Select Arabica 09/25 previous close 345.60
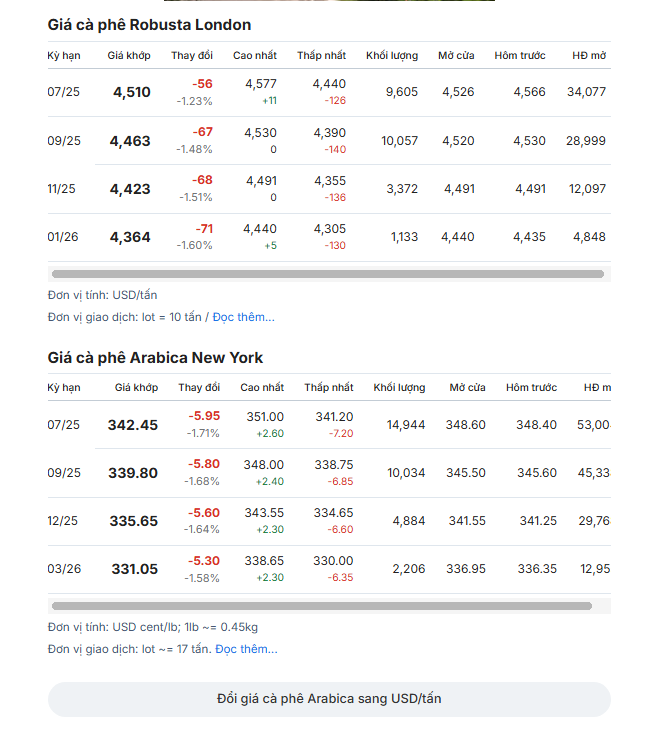 [537, 473]
